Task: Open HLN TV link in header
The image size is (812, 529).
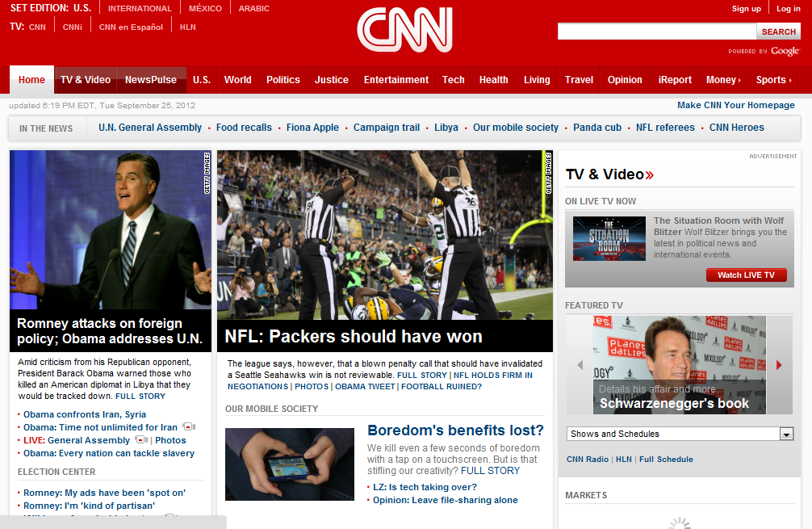Action: 187,27
